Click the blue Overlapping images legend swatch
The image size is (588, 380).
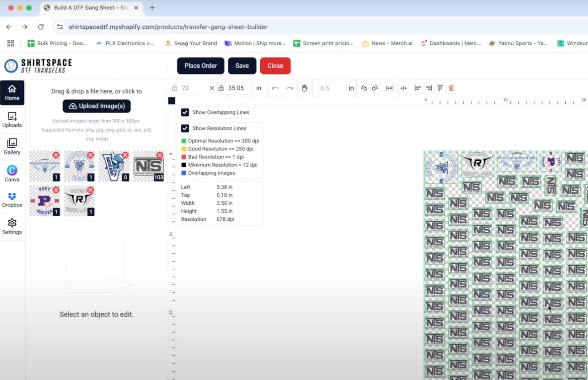183,173
